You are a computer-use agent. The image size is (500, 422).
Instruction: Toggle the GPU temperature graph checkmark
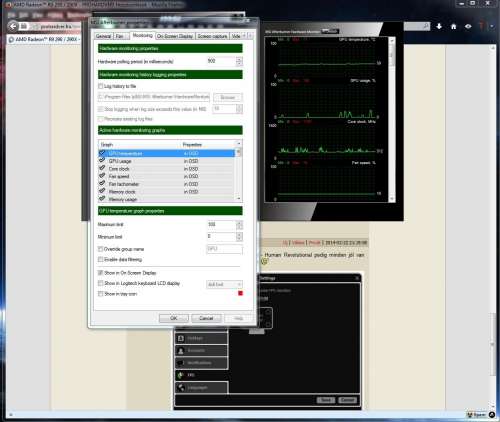click(102, 153)
